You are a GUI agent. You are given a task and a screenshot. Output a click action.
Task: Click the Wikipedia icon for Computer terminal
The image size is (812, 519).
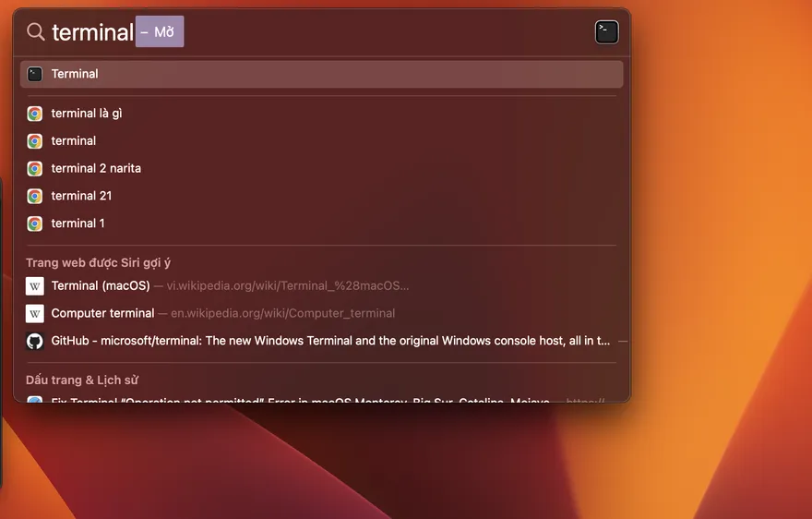(35, 313)
